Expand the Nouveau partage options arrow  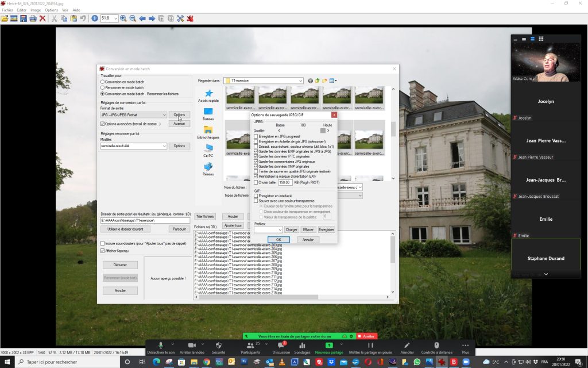point(341,344)
